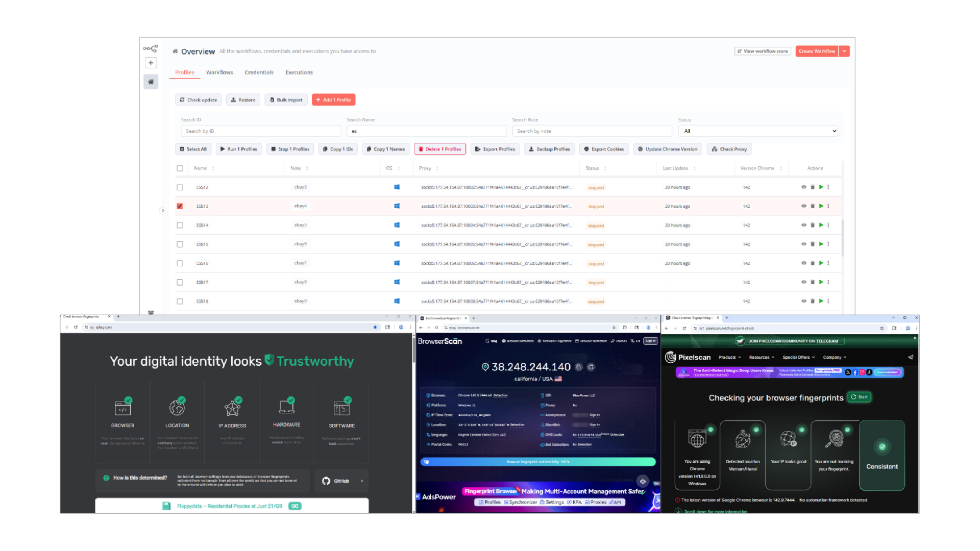Image resolution: width=980 pixels, height=551 pixels.
Task: Click the green play icon for ES512
Action: tap(821, 187)
